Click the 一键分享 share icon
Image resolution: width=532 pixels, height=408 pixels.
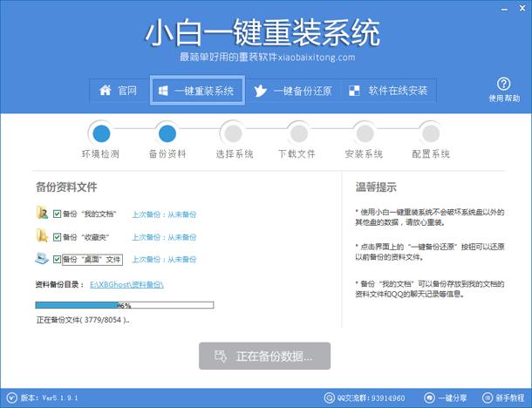coord(430,398)
